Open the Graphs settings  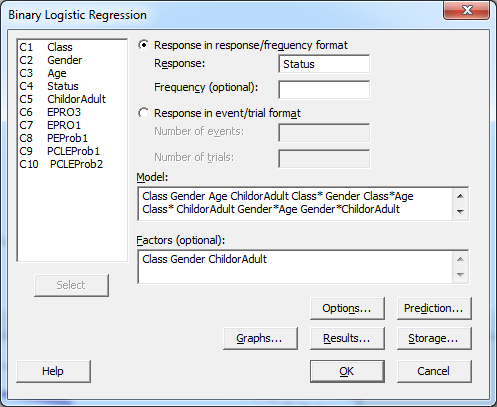point(260,338)
